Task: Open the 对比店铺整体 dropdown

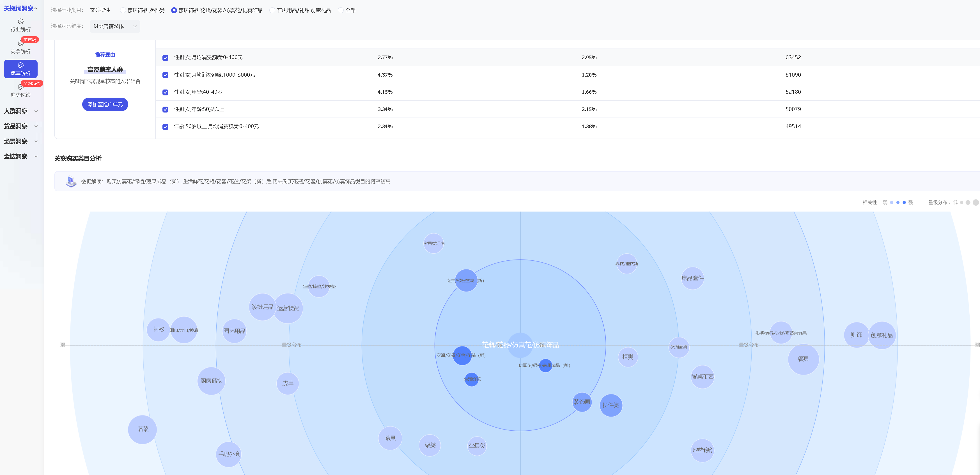Action: 115,26
